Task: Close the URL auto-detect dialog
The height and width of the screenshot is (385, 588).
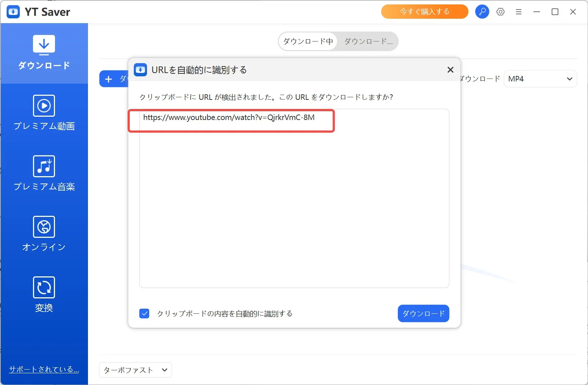Action: coord(451,70)
